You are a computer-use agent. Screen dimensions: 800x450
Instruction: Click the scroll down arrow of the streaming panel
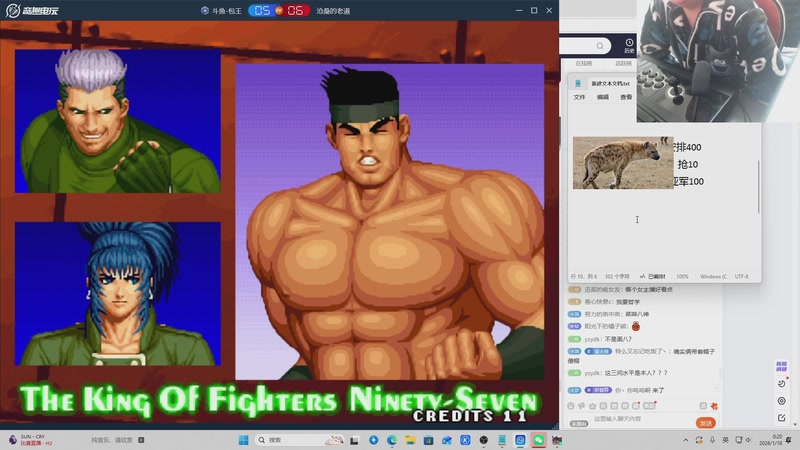coord(795,424)
